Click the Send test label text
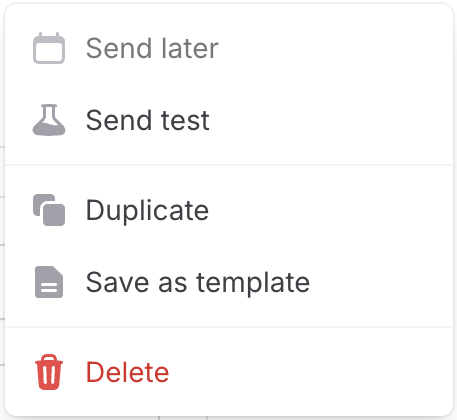The width and height of the screenshot is (457, 420). 148,120
